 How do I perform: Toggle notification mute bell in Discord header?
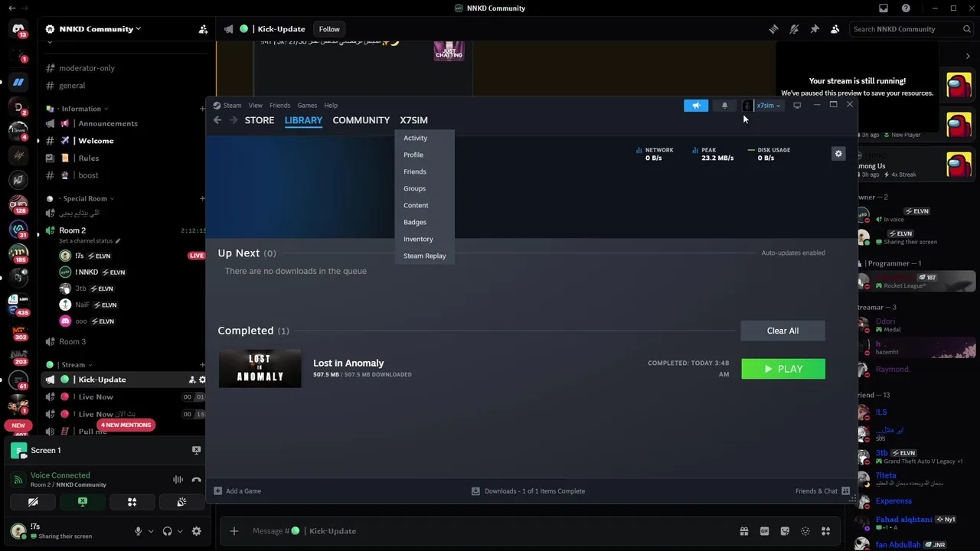coord(794,29)
